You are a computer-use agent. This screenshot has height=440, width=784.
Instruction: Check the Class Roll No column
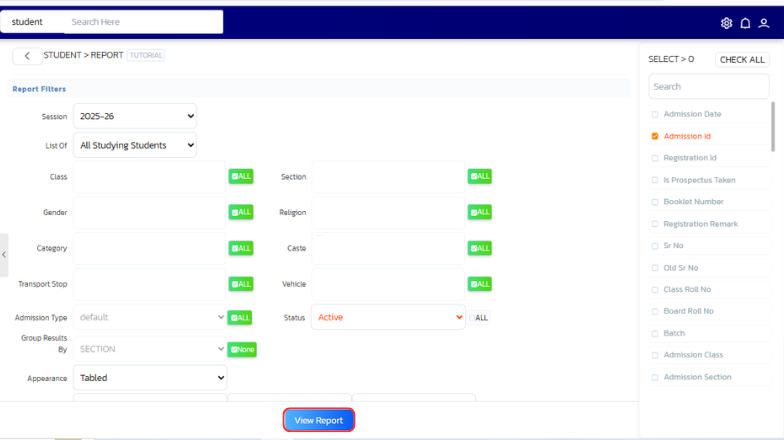(654, 290)
